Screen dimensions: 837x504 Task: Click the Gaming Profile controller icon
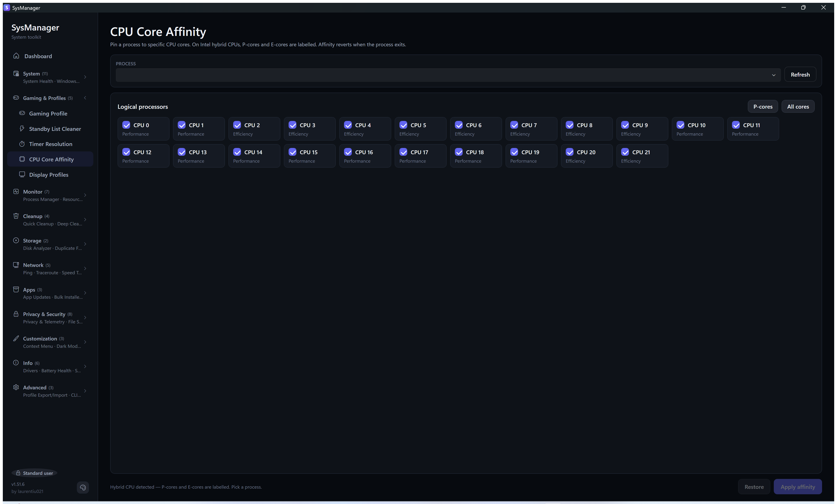[22, 113]
